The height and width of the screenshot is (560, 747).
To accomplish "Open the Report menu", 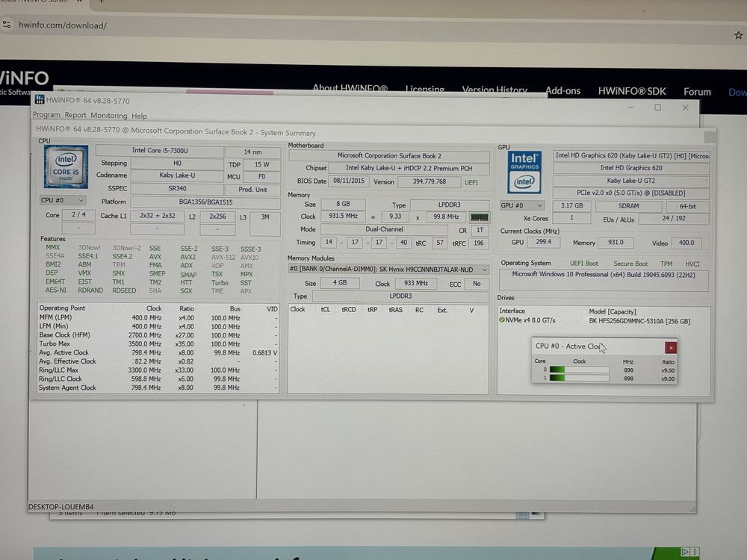I will click(75, 115).
